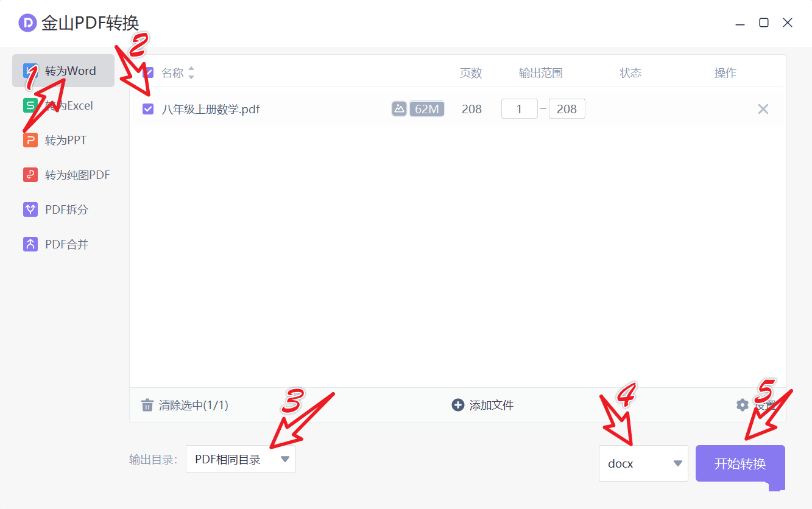Click the plus icon for 添加文件
The height and width of the screenshot is (509, 812).
[458, 405]
